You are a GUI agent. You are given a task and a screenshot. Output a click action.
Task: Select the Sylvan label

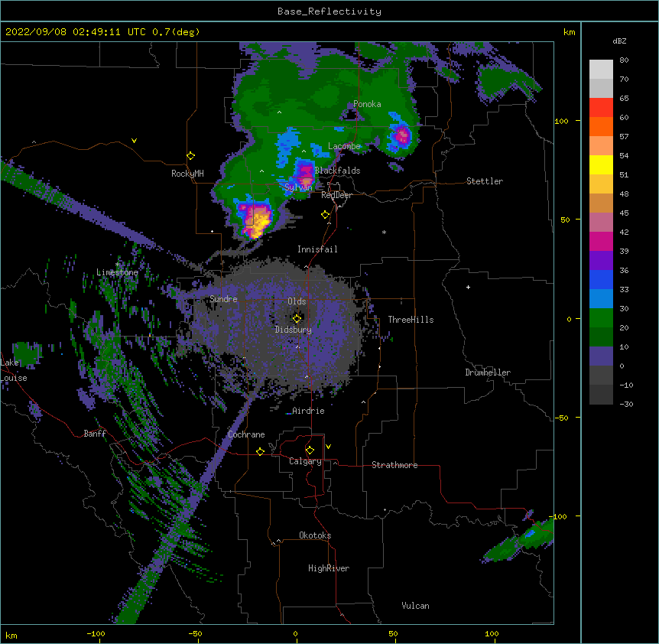coord(298,187)
